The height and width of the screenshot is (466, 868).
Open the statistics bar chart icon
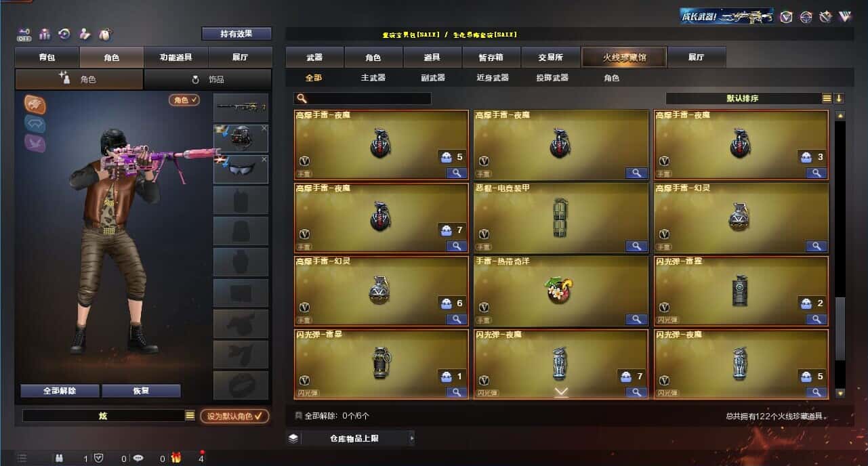tap(45, 34)
